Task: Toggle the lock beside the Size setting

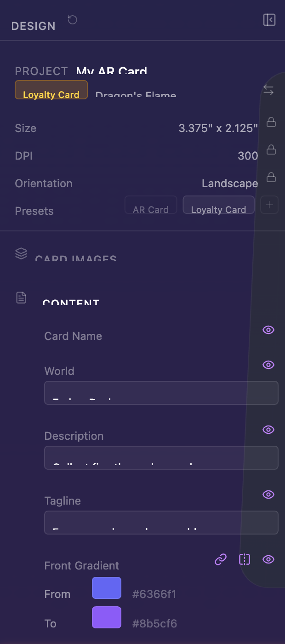Action: pos(271,122)
